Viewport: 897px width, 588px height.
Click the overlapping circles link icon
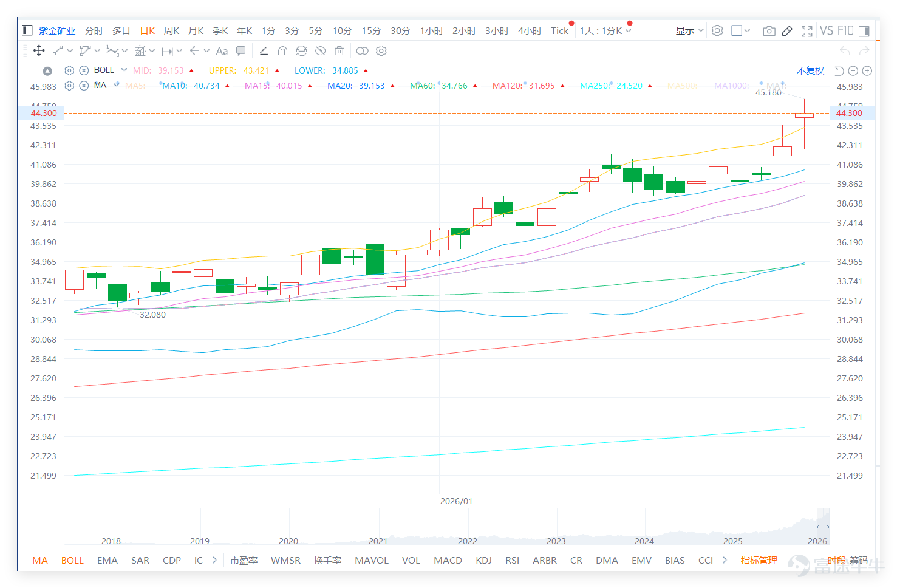click(363, 51)
